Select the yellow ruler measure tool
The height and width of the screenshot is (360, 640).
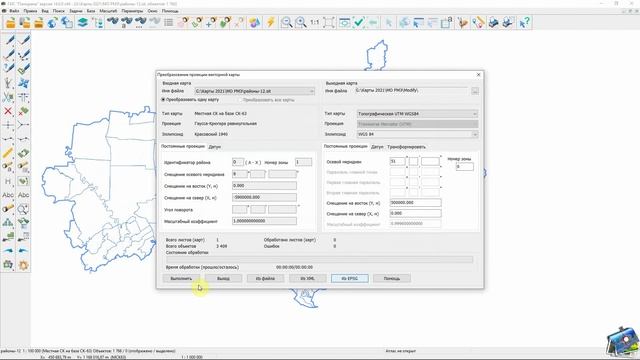tap(8, 153)
